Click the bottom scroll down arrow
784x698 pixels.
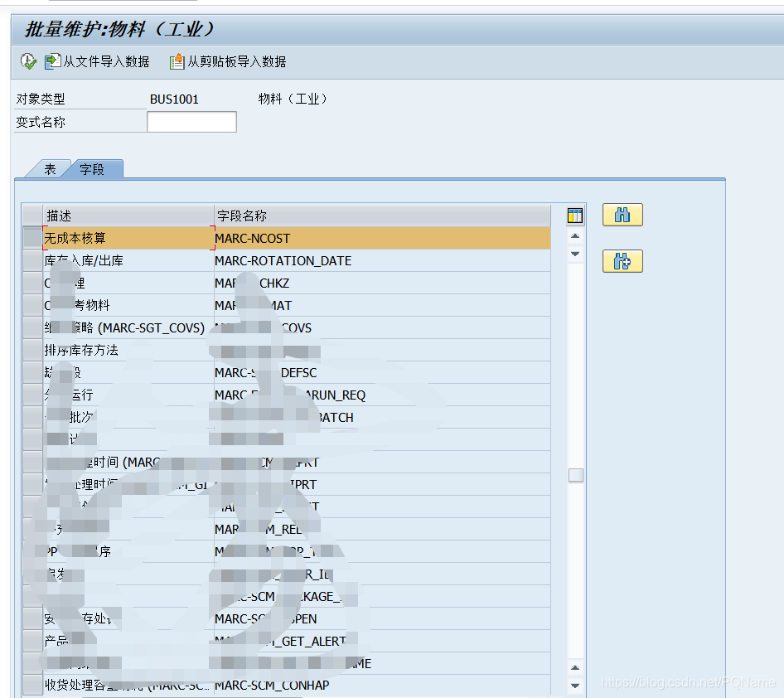(x=575, y=686)
